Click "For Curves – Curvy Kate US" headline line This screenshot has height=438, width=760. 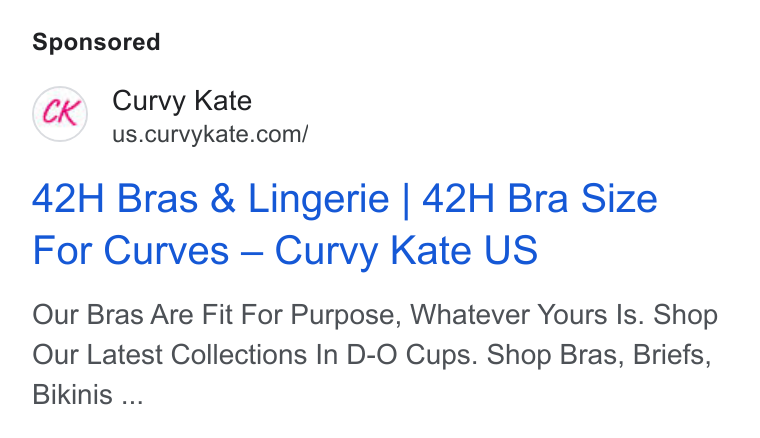285,250
